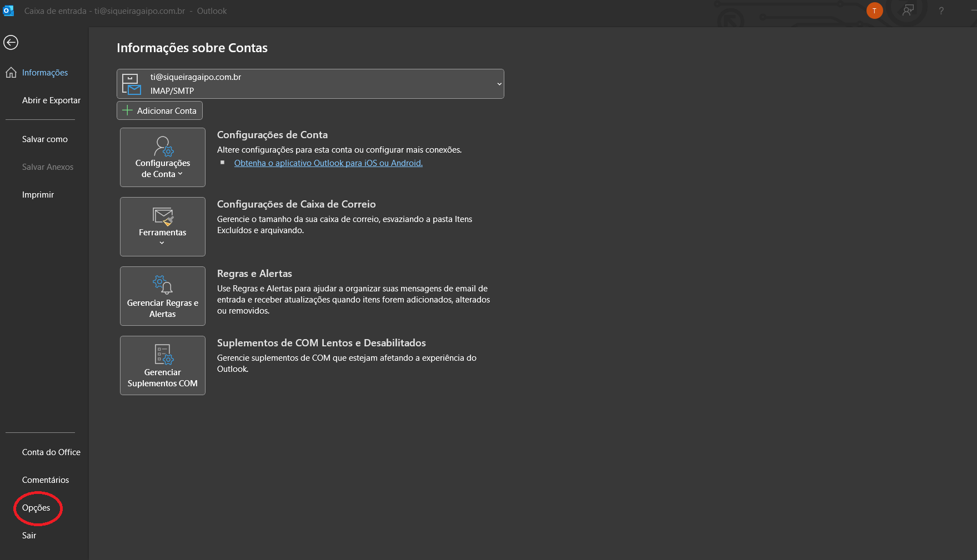The height and width of the screenshot is (560, 977).
Task: Click the Ferramentas envelope cleanup icon
Action: (163, 216)
